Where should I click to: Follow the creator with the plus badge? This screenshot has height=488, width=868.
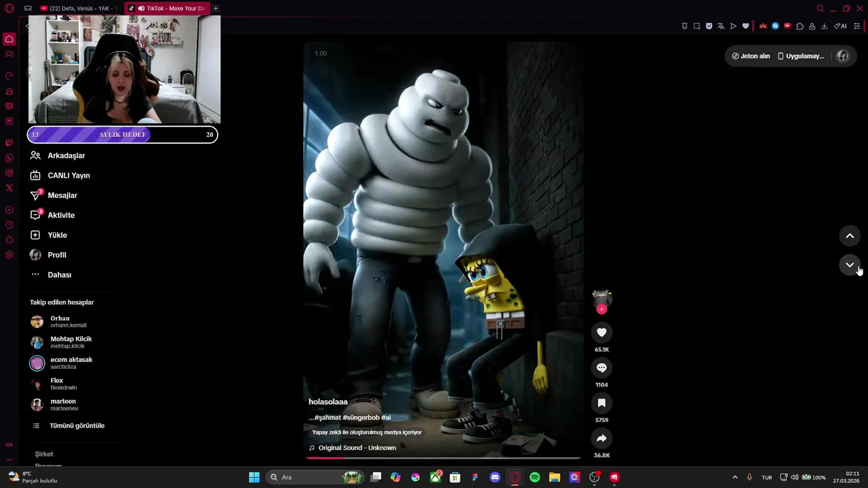(601, 309)
